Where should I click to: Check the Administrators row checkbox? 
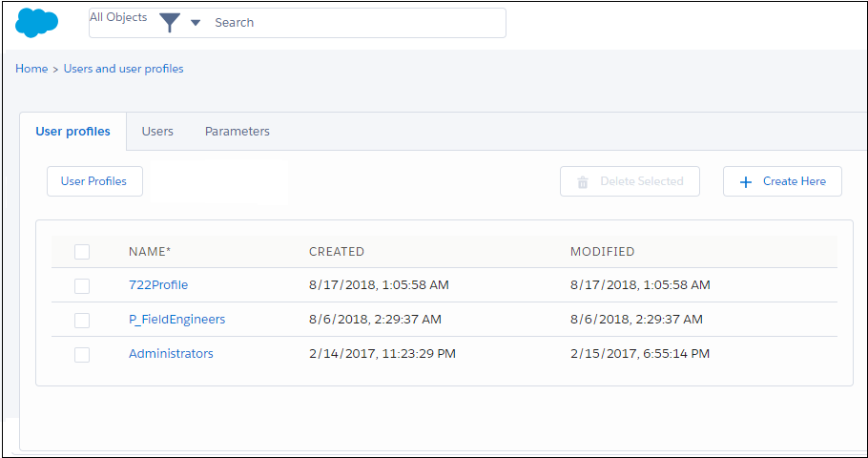82,355
